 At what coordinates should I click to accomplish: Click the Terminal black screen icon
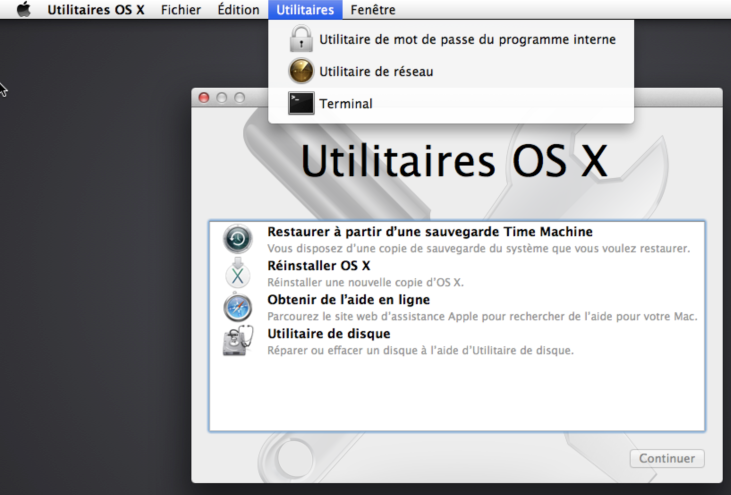[301, 103]
